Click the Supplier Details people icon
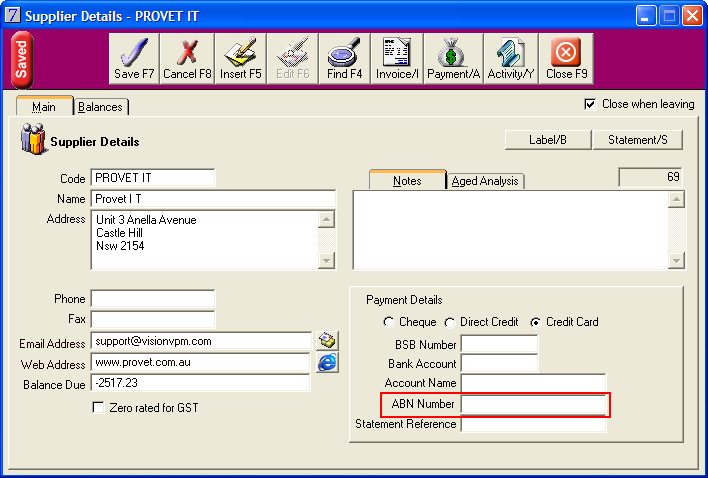 (33, 139)
